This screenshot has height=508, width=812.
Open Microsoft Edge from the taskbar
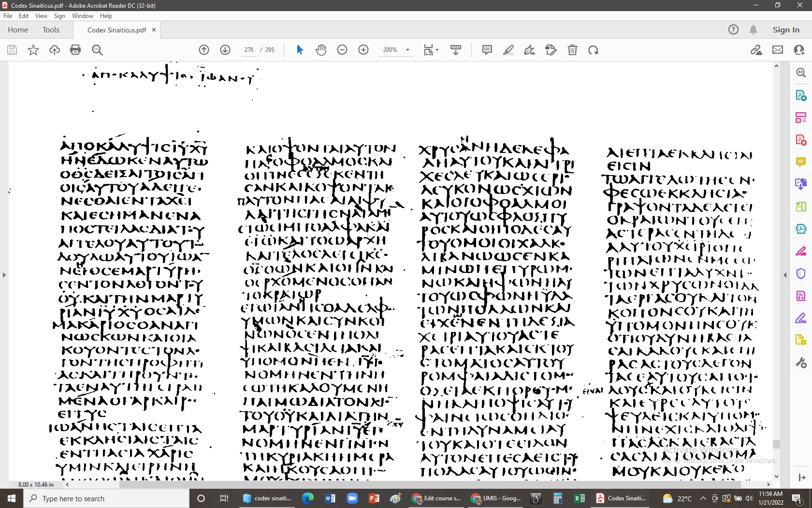pyautogui.click(x=307, y=498)
